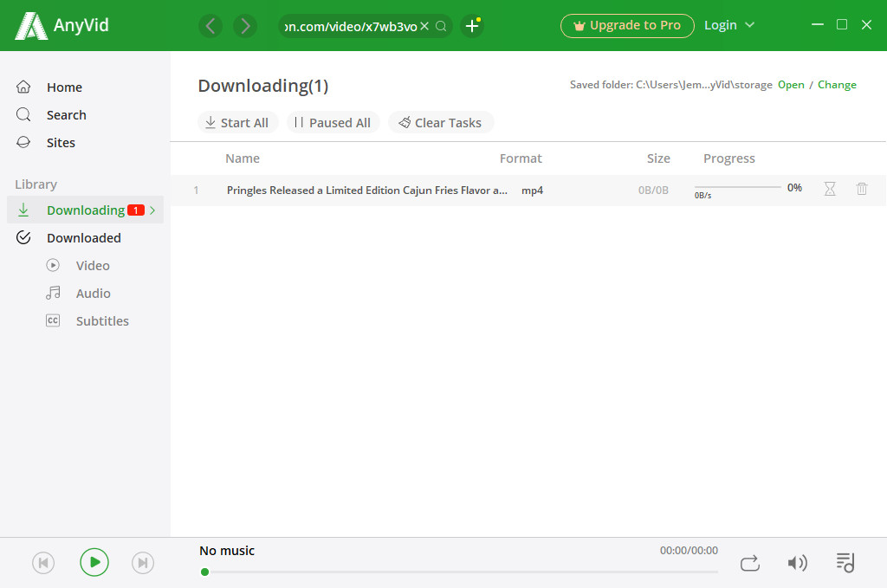Image resolution: width=887 pixels, height=588 pixels.
Task: Click the No music track label
Action: coord(227,551)
